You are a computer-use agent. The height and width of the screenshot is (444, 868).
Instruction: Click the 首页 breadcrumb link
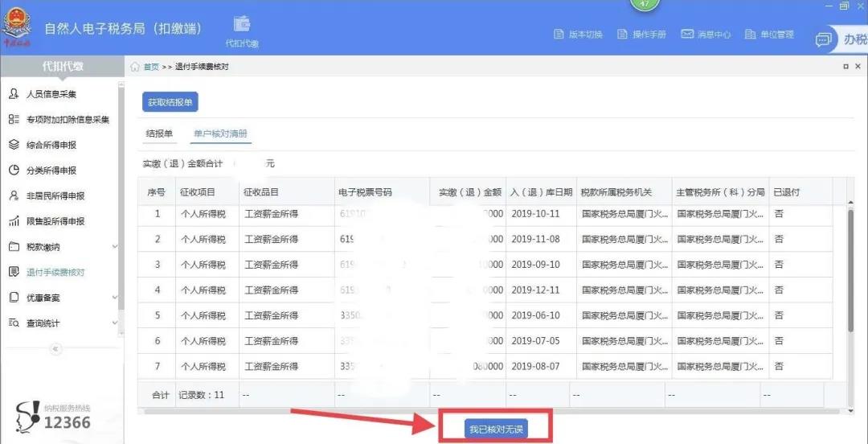151,67
